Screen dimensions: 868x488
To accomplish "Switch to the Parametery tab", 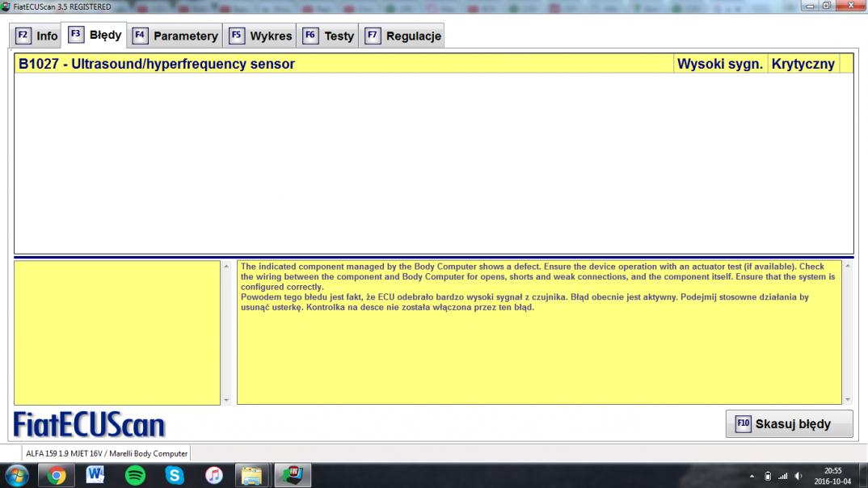I will click(175, 36).
